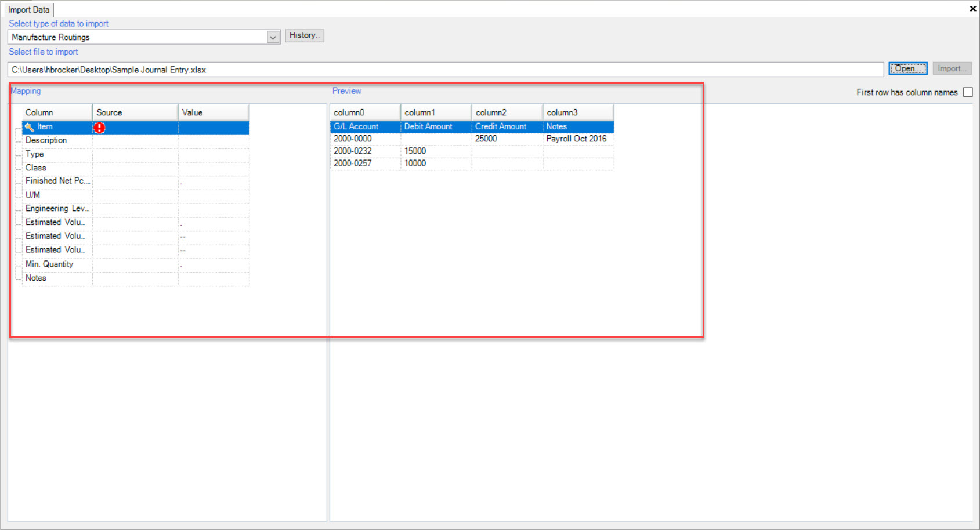980x530 pixels.
Task: Select the Notes mapping row
Action: 136,278
